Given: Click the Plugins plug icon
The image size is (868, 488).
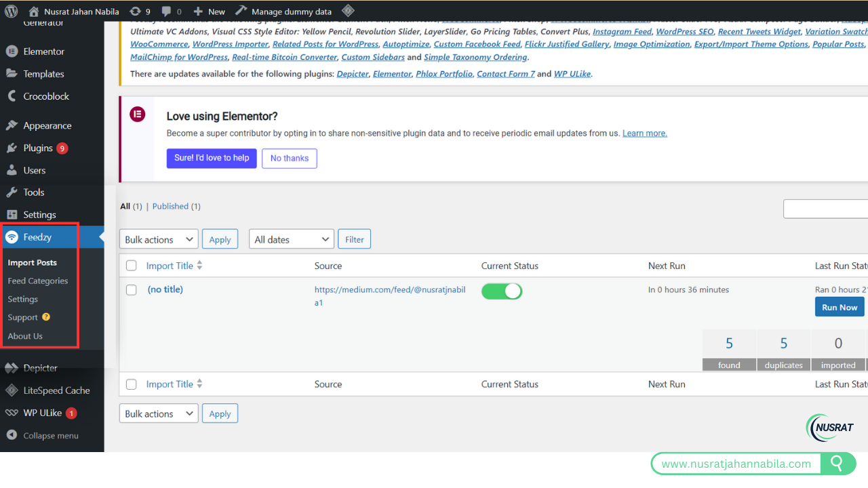Looking at the screenshot, I should 12,148.
